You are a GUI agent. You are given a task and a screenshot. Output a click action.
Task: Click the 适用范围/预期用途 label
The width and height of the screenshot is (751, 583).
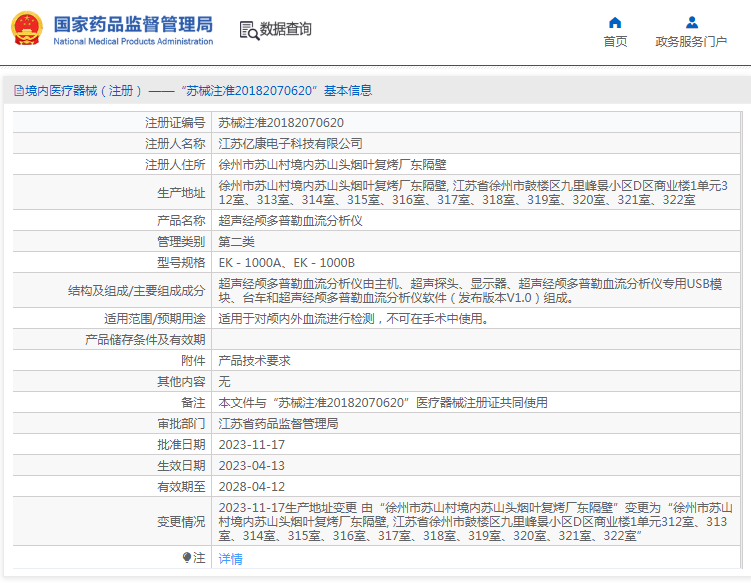tap(155, 319)
